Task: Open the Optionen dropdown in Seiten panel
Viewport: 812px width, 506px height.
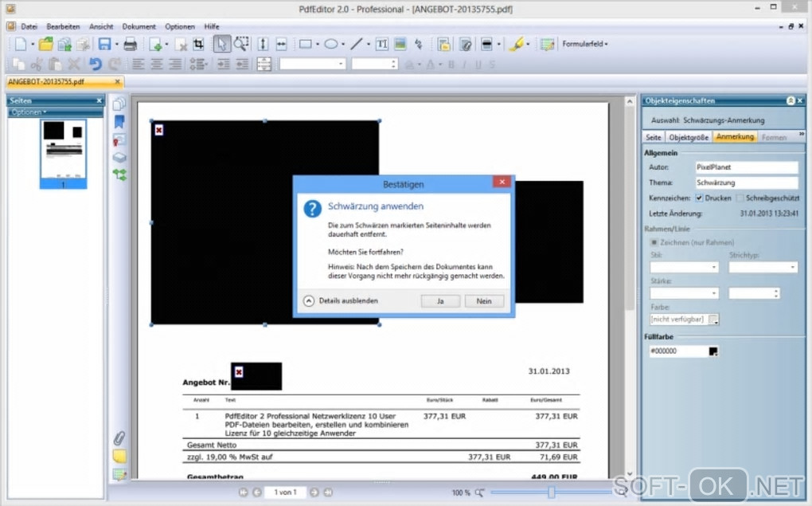Action: pos(29,112)
